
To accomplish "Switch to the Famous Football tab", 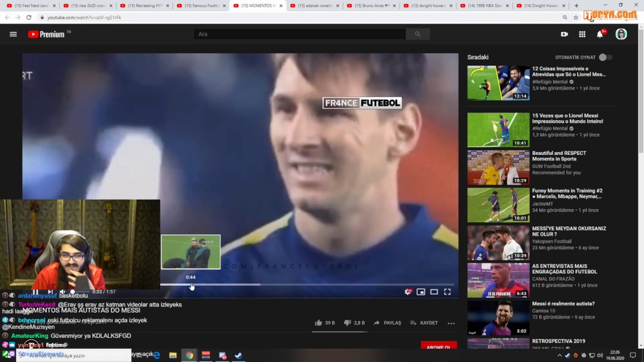I will (201, 6).
